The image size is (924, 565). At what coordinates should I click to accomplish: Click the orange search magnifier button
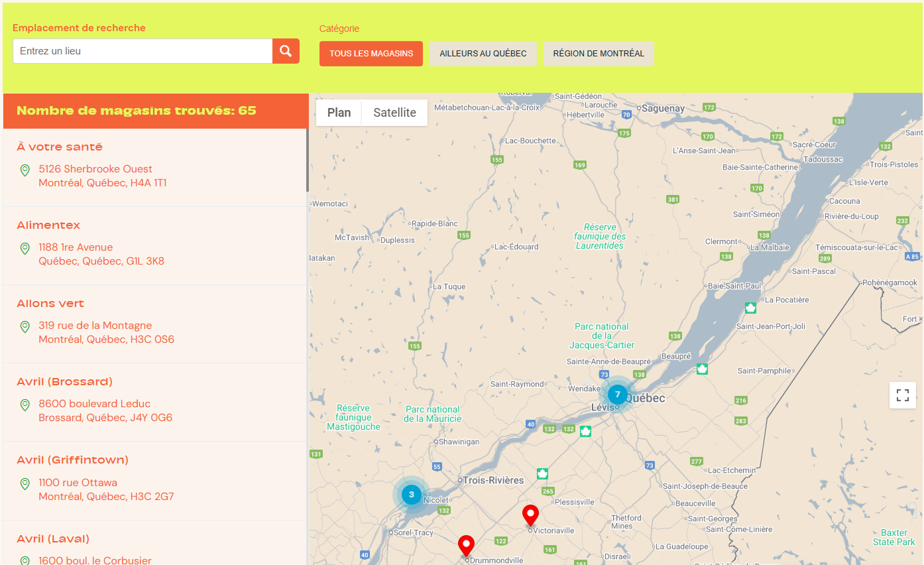tap(286, 51)
